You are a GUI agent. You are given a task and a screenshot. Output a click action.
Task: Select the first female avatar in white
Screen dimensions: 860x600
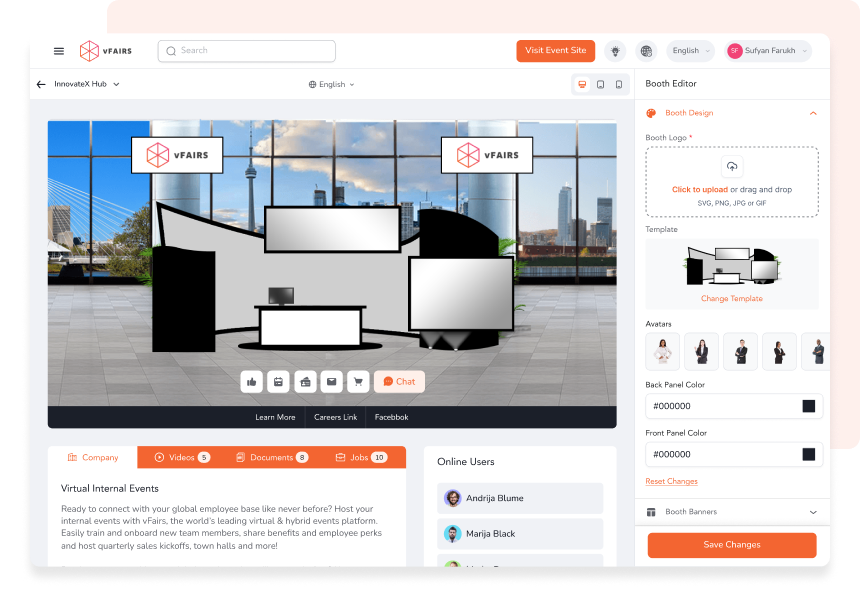[x=663, y=352]
